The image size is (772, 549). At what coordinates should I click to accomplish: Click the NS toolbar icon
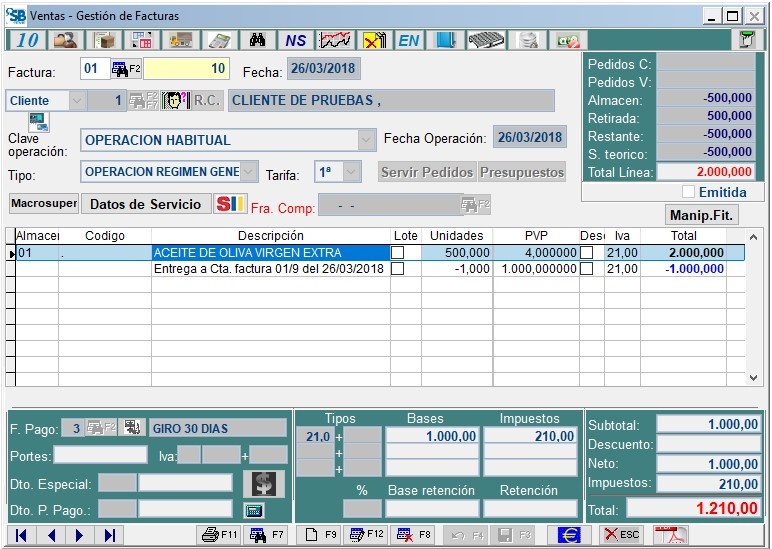tap(296, 40)
